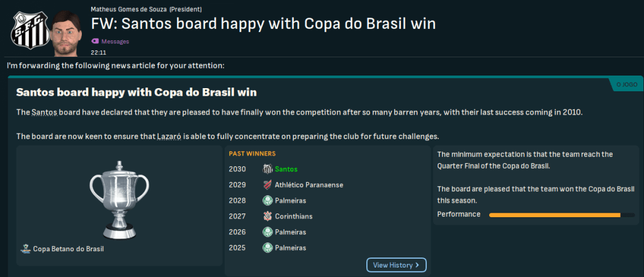Select the Santos name in past winners
The height and width of the screenshot is (277, 644).
tap(288, 169)
